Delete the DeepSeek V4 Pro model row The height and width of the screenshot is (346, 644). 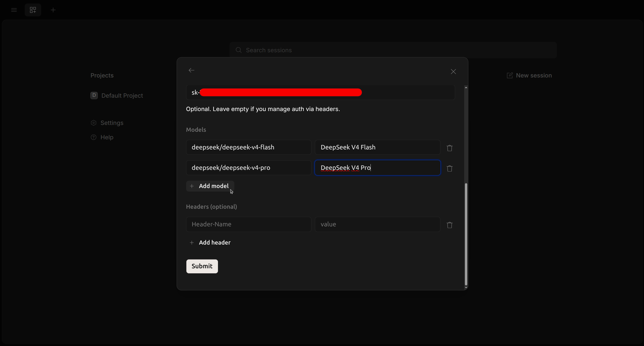[450, 168]
